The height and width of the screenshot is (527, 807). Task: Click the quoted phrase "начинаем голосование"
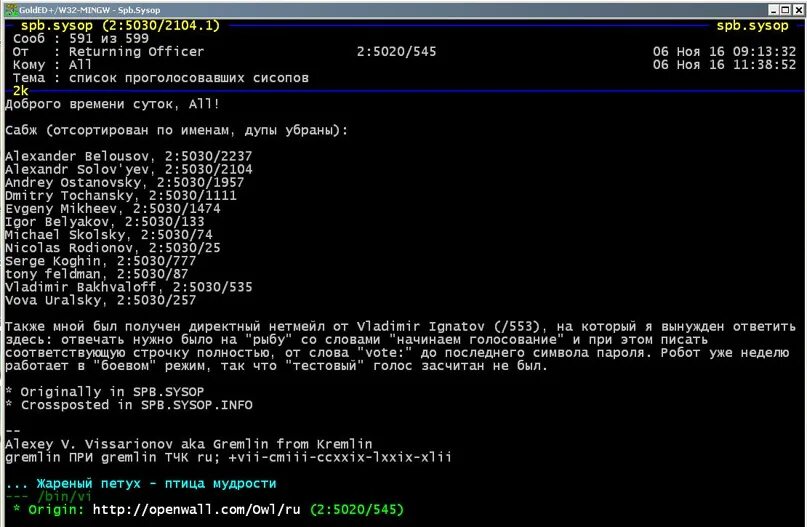(477, 340)
